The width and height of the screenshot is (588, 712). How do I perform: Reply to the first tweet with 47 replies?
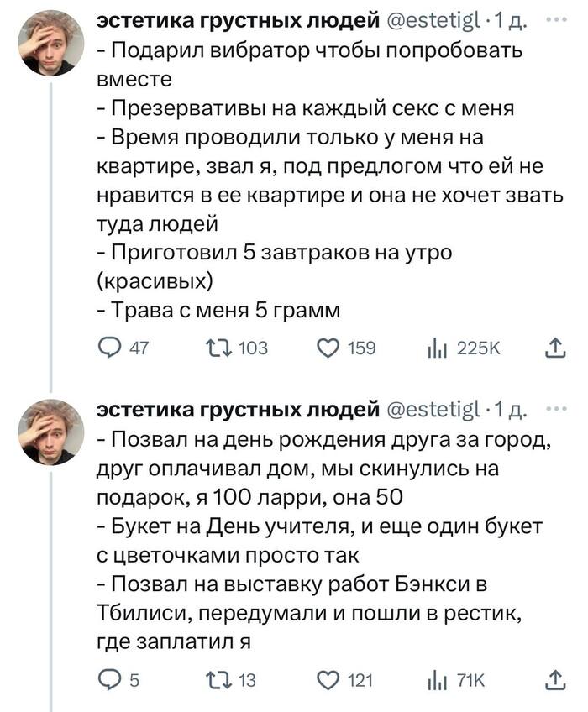tap(108, 348)
